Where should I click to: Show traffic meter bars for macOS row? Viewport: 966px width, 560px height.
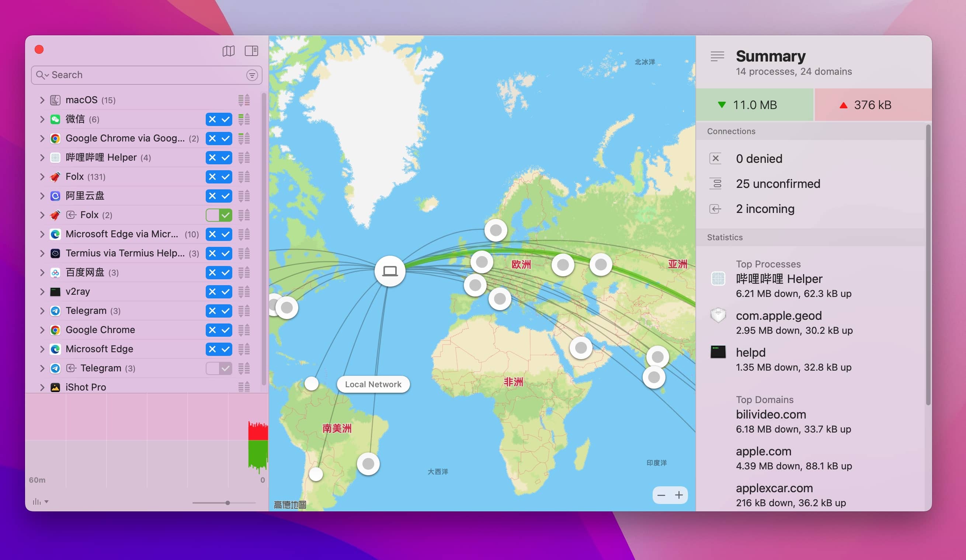(244, 100)
